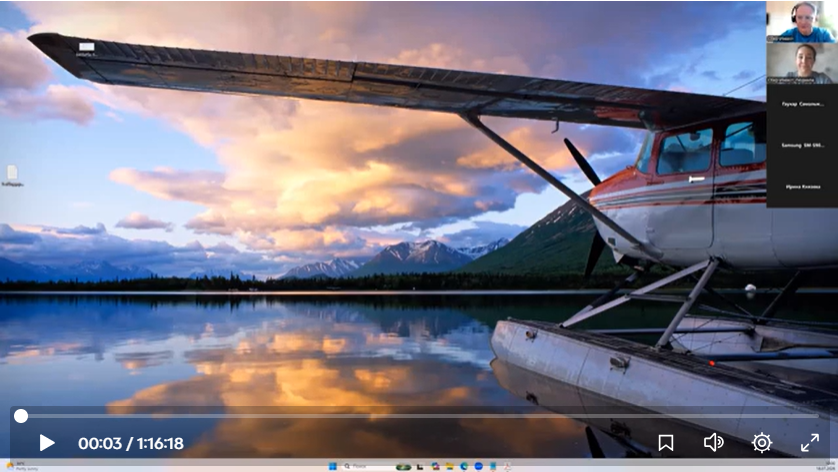
Task: Click the seek bar progress handle
Action: pos(21,416)
